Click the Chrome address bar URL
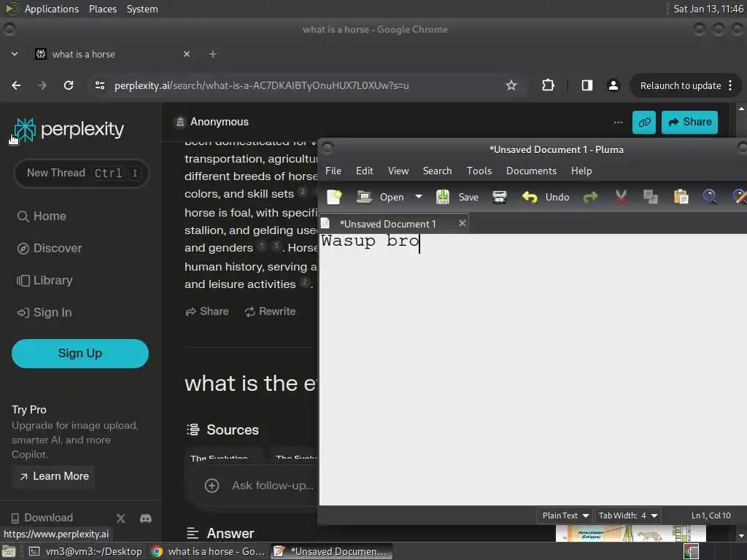Image resolution: width=747 pixels, height=560 pixels. pyautogui.click(x=262, y=86)
